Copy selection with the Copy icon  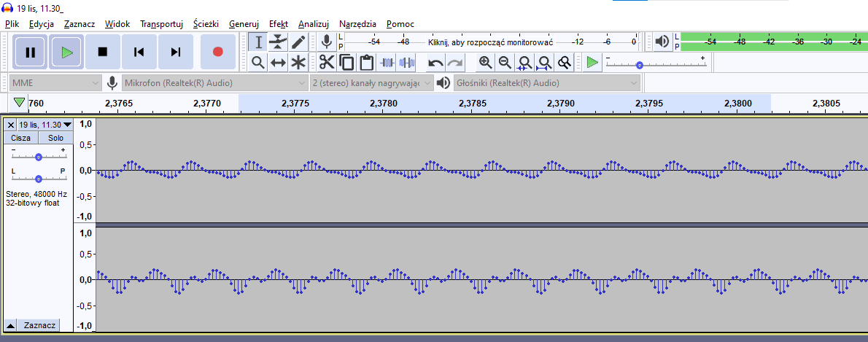346,63
